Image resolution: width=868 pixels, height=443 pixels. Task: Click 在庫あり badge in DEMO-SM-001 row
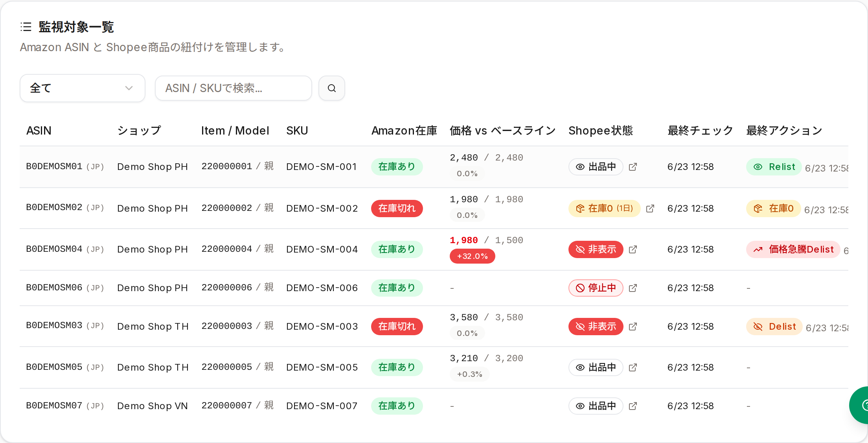click(x=397, y=167)
